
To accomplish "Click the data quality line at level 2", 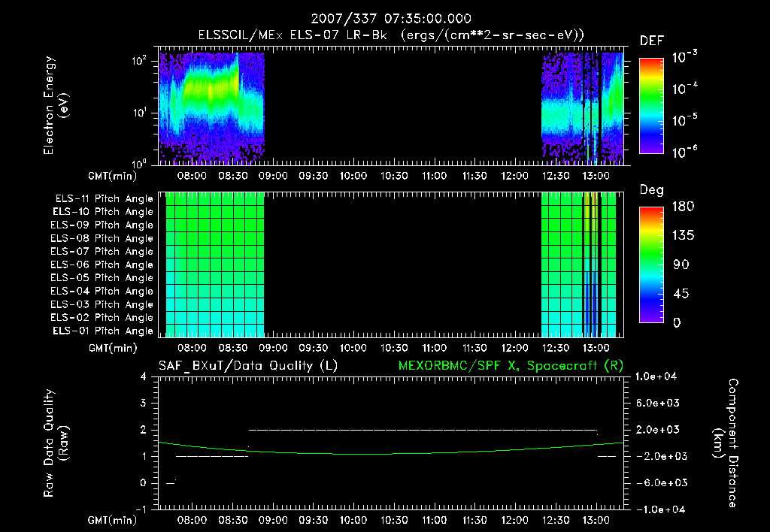I will click(423, 430).
